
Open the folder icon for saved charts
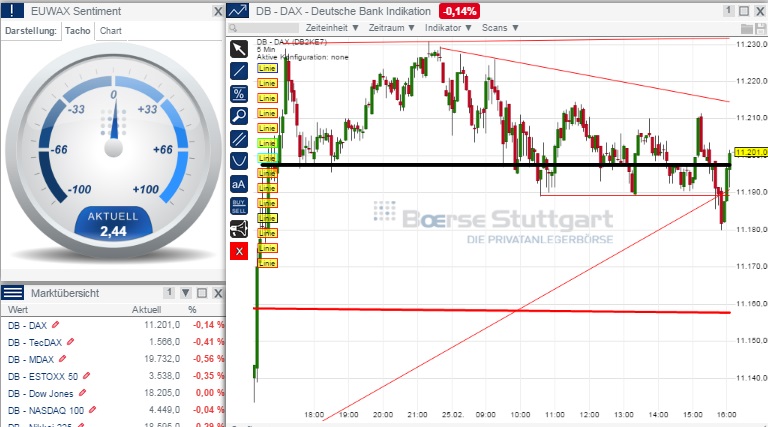[746, 28]
